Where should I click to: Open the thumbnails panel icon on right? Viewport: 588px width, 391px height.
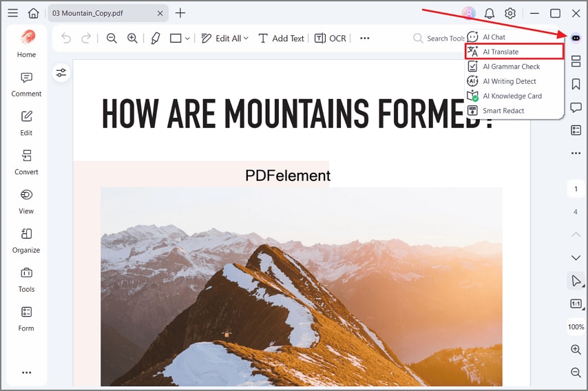(576, 61)
